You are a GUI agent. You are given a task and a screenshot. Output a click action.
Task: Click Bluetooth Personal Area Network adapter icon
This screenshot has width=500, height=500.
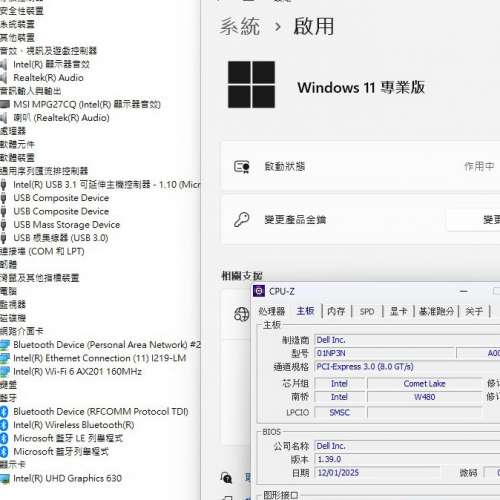coord(4,344)
